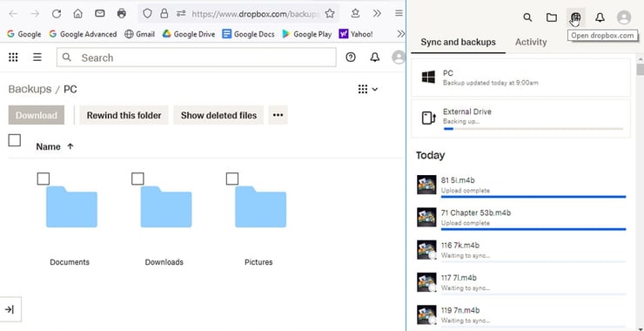644x331 pixels.
Task: Click Show deleted files button
Action: (x=218, y=115)
